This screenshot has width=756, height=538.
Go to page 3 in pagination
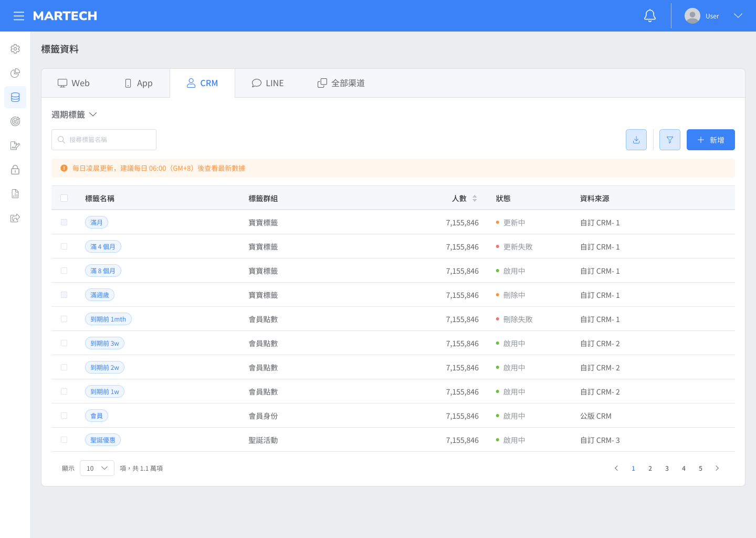(x=667, y=468)
